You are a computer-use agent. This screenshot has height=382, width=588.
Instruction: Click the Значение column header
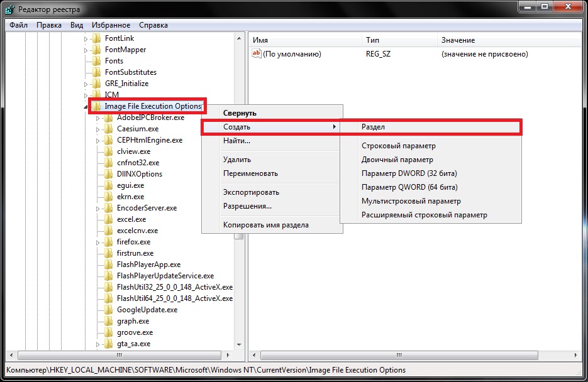pyautogui.click(x=458, y=40)
